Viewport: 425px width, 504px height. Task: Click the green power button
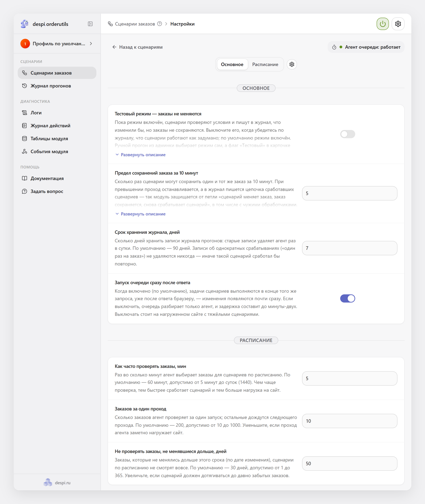click(x=382, y=24)
